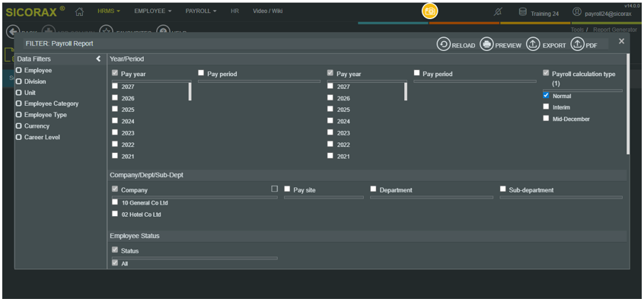Click small square box beside Company search
644x302 pixels.
pyautogui.click(x=274, y=189)
